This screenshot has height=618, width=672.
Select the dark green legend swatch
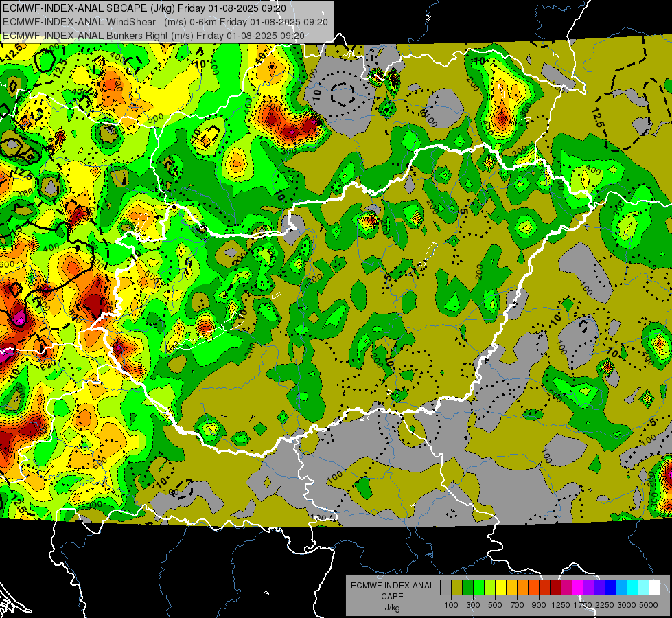tap(467, 588)
